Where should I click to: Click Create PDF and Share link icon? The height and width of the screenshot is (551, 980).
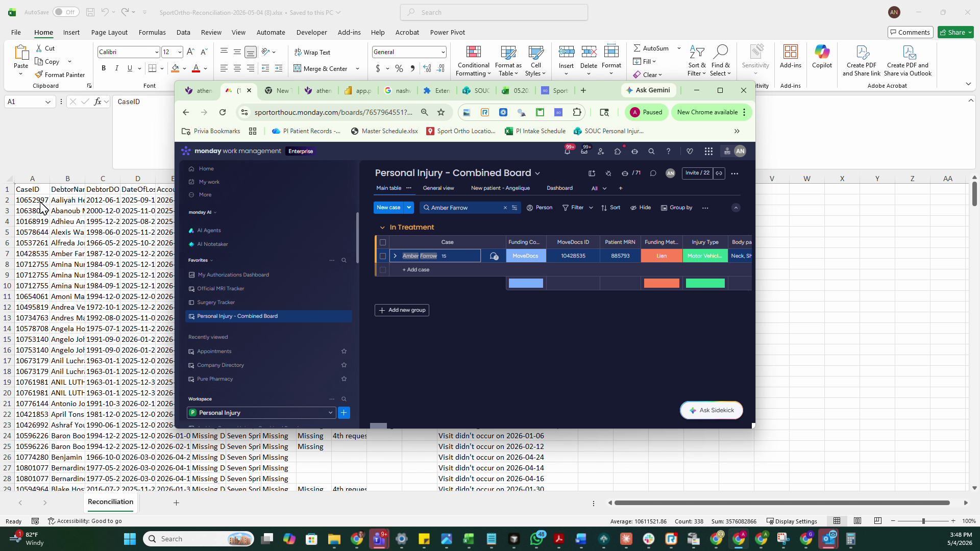(x=862, y=61)
